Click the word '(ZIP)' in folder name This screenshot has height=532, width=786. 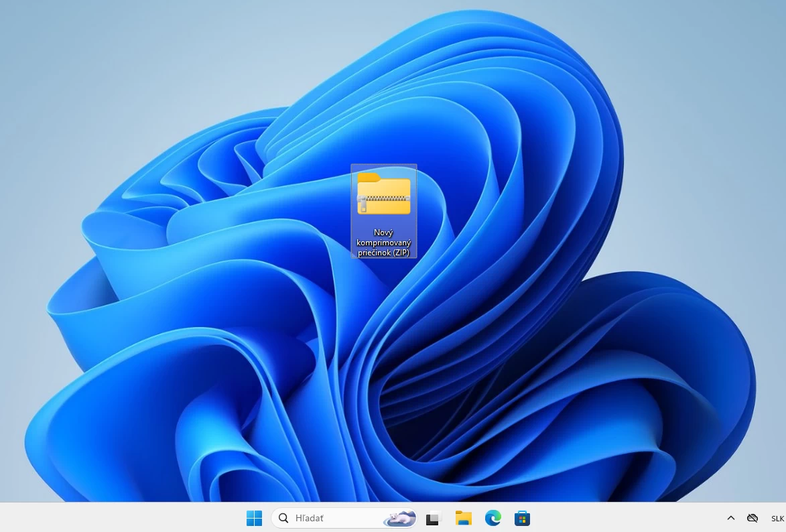coord(401,252)
